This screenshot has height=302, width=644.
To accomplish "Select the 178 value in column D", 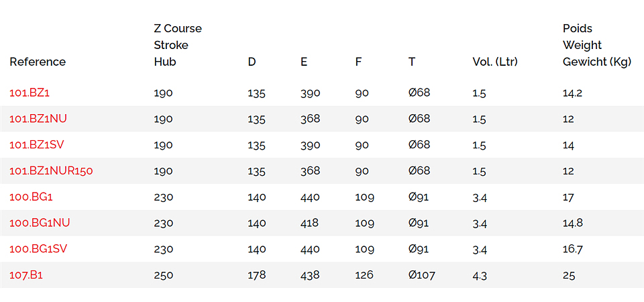I will pos(257,275).
